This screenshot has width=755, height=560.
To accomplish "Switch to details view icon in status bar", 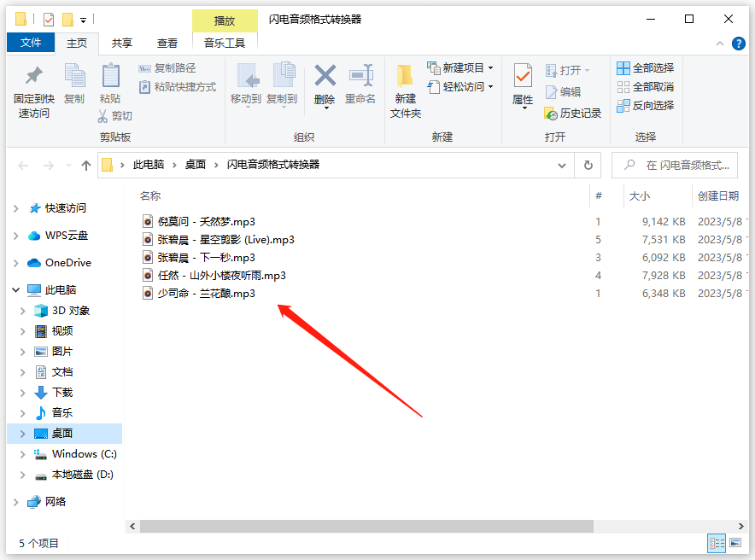I will [x=717, y=544].
